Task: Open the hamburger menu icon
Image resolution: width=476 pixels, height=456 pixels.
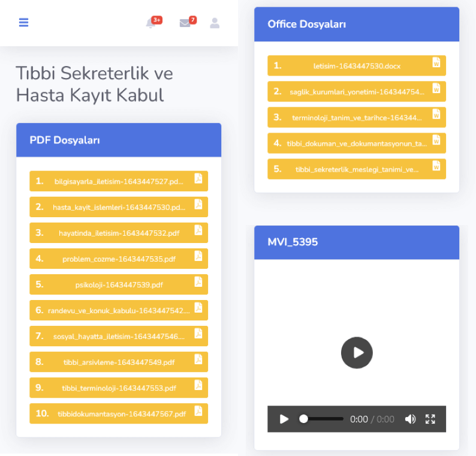Action: pyautogui.click(x=23, y=23)
